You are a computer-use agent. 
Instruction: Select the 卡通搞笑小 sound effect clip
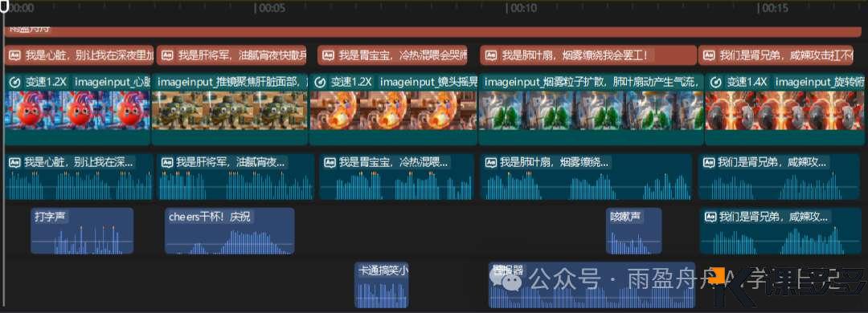click(x=382, y=285)
